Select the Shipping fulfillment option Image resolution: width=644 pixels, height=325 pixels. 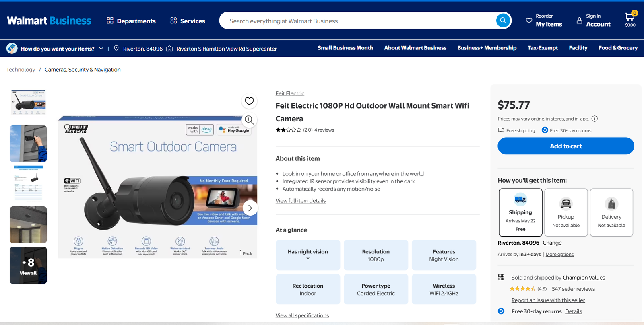tap(520, 212)
